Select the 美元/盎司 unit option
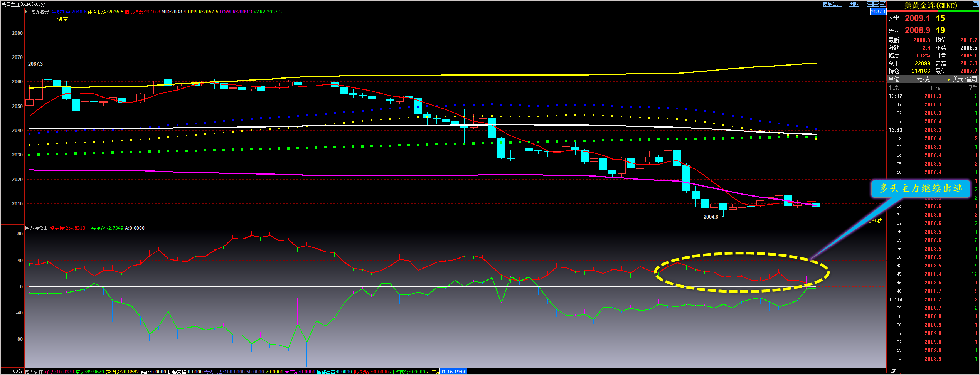 (x=962, y=79)
